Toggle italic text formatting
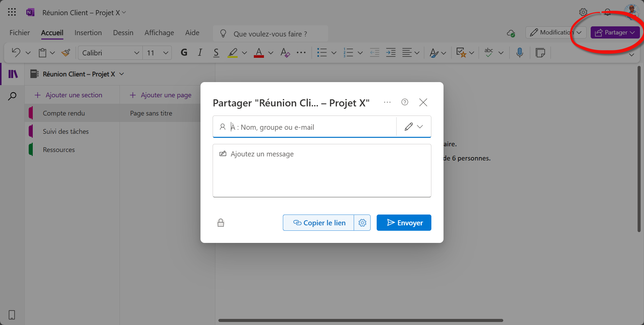644x325 pixels. [x=200, y=53]
